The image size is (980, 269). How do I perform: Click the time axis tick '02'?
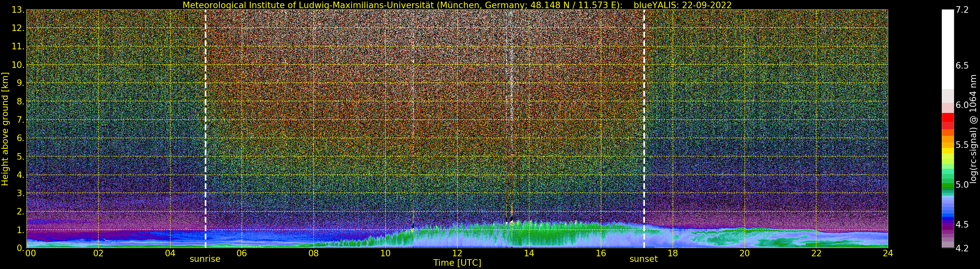coord(99,253)
